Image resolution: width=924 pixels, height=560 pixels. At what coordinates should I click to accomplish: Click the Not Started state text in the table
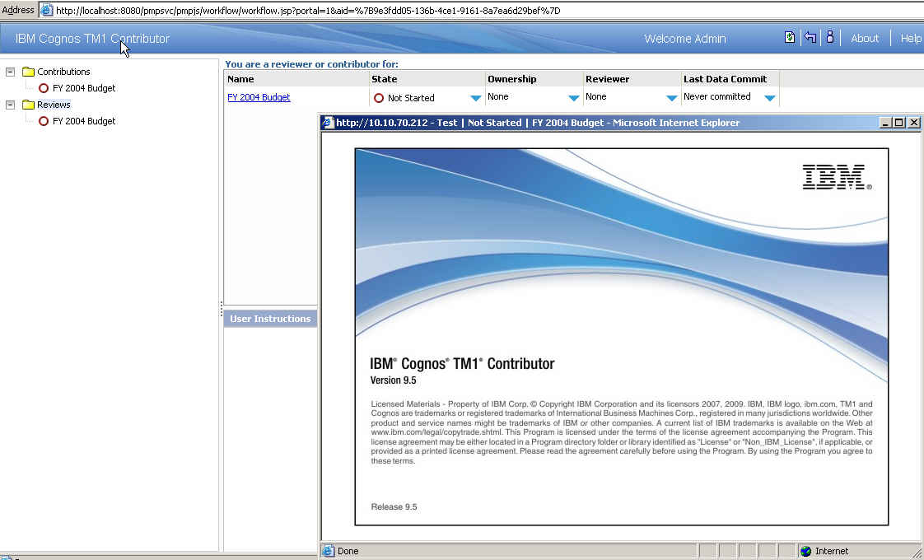pyautogui.click(x=411, y=98)
